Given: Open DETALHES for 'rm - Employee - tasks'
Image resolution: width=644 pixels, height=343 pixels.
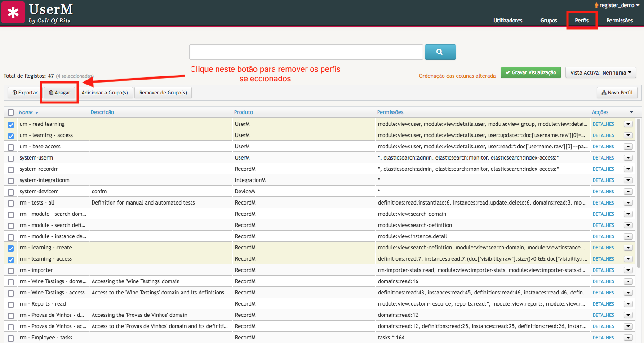Looking at the screenshot, I should pyautogui.click(x=603, y=338).
